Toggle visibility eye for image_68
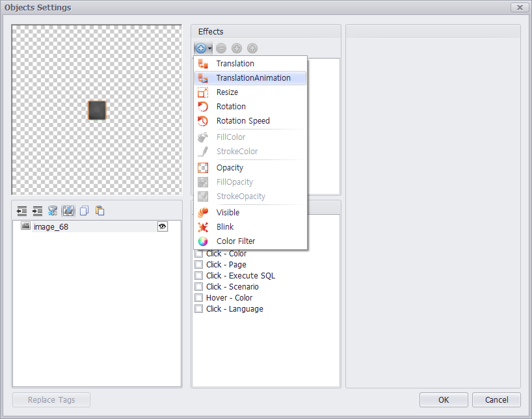The image size is (532, 419). 163,226
